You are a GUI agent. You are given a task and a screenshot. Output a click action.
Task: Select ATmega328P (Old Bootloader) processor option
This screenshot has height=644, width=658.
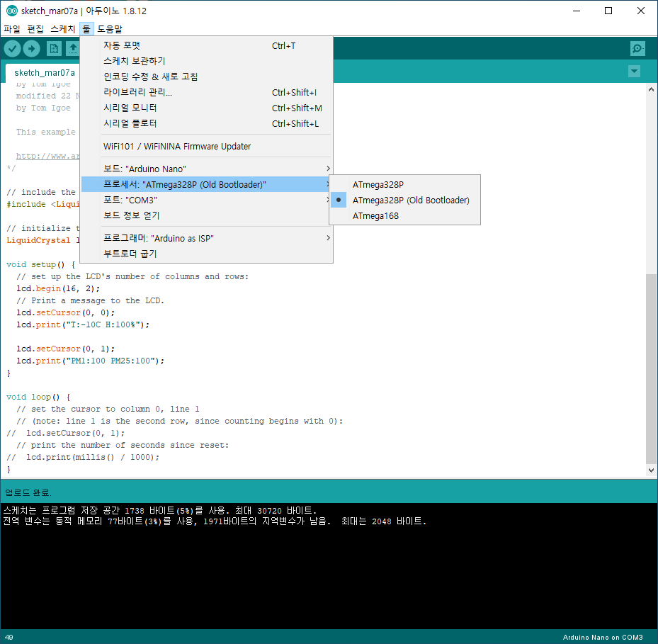404,200
